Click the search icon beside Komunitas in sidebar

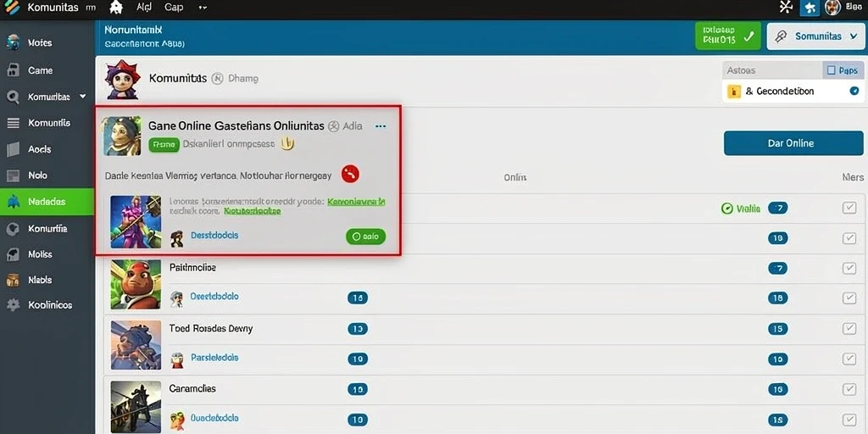pos(13,97)
